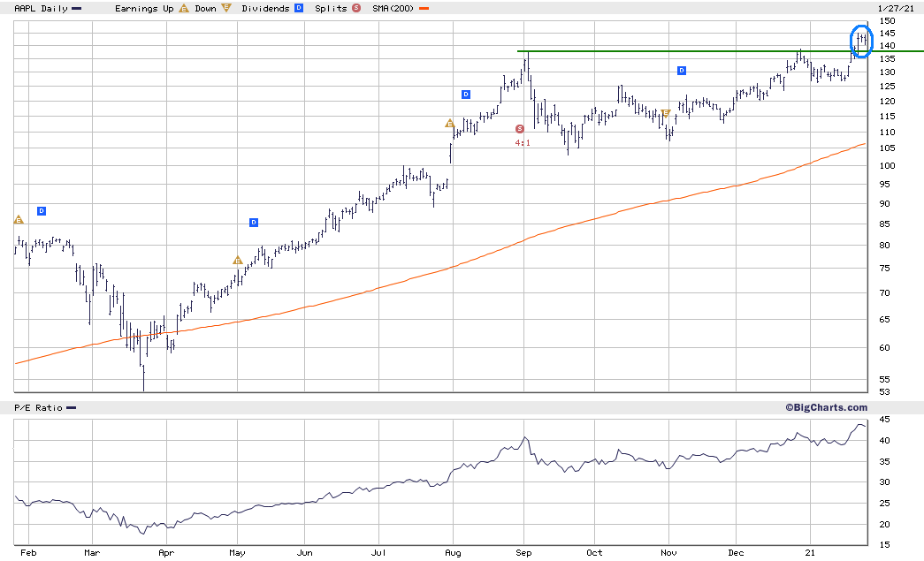Click the P/E Ratio legend line swatch
This screenshot has height=561, width=924.
72,408
